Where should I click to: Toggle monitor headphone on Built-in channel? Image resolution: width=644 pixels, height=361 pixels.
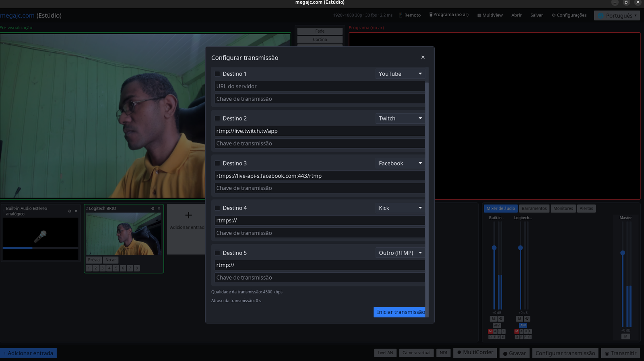501,319
